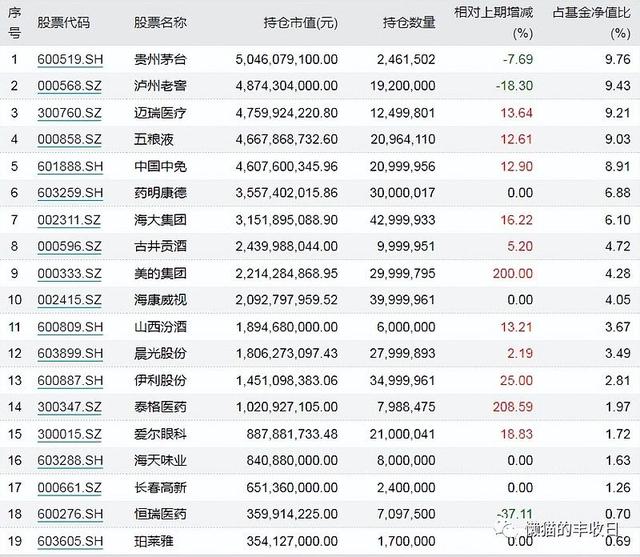Open stock code link 000568.SZ

69,86
